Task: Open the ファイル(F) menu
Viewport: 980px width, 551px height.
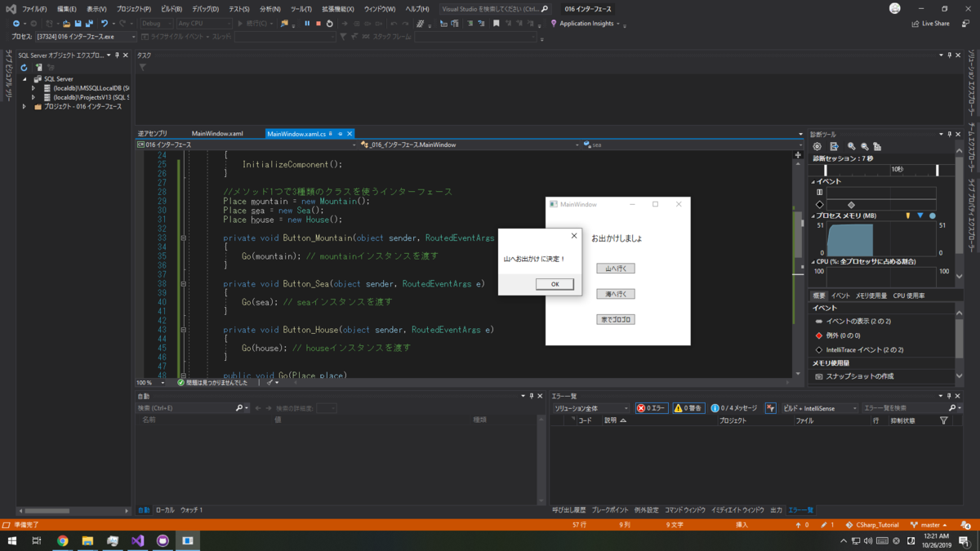Action: click(34, 9)
